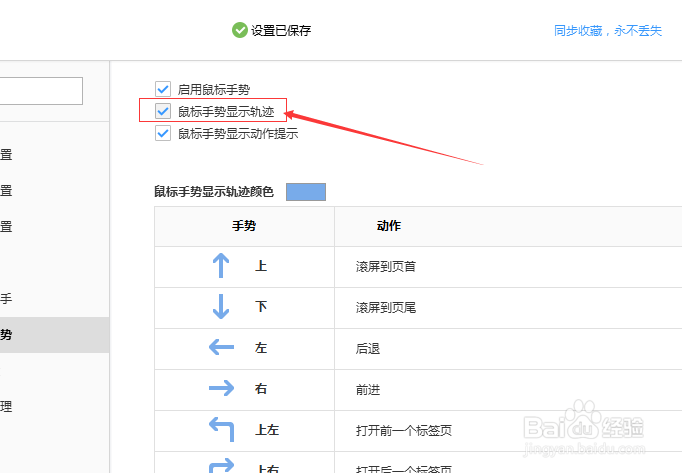Uncheck the 鼠标手势显示轨迹 checkbox

163,111
